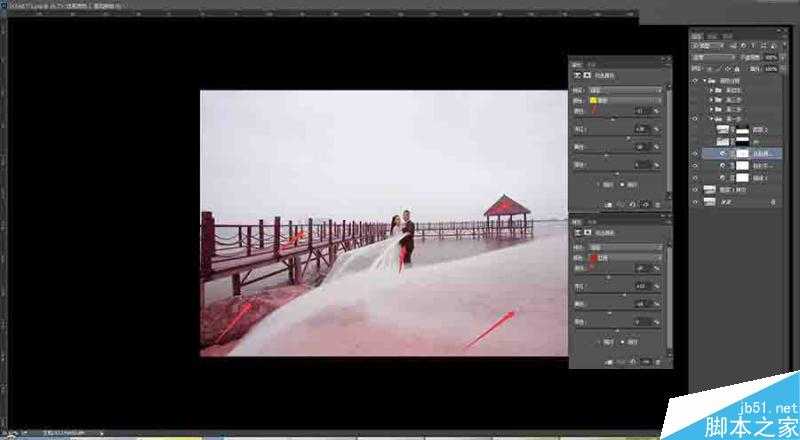Hide the selected Selective Color layer
This screenshot has height=440, width=800.
point(695,153)
